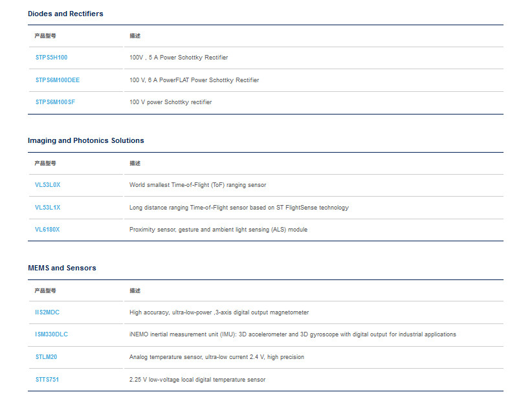Click the '产品型号' header in Imaging and Photonics table

click(45, 163)
